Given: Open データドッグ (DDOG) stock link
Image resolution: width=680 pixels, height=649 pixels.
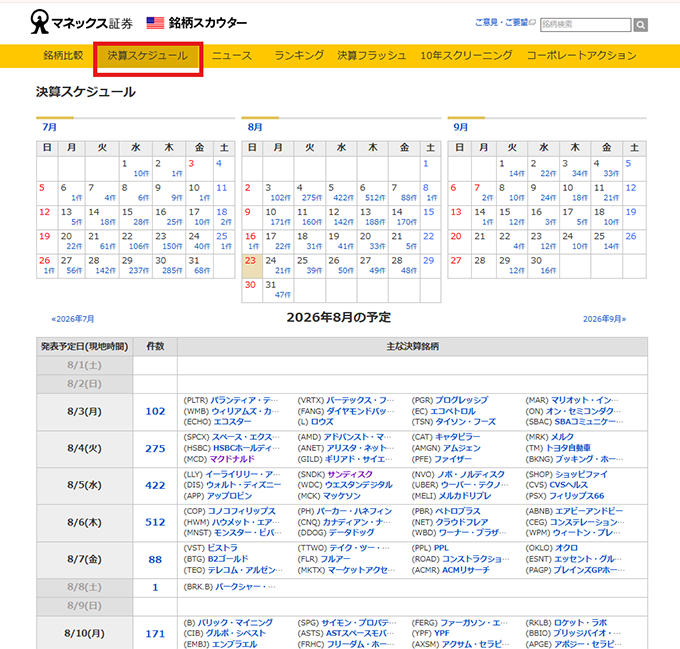Looking at the screenshot, I should pos(351,532).
